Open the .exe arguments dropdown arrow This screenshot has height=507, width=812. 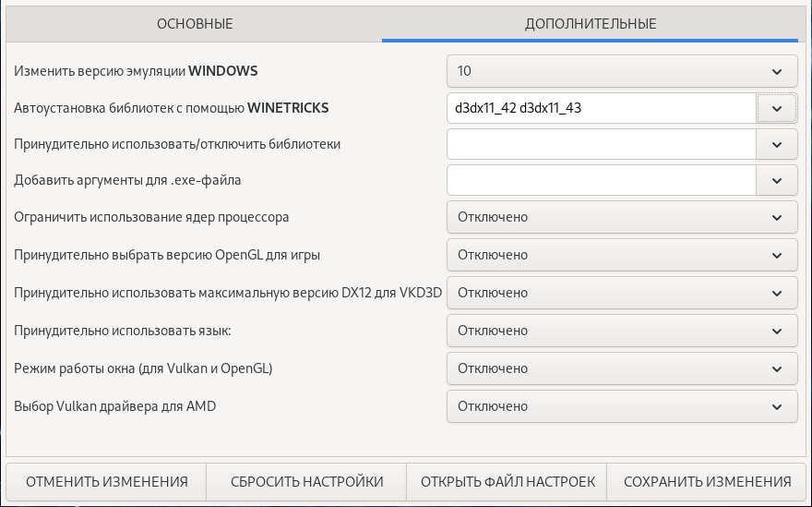tap(777, 180)
